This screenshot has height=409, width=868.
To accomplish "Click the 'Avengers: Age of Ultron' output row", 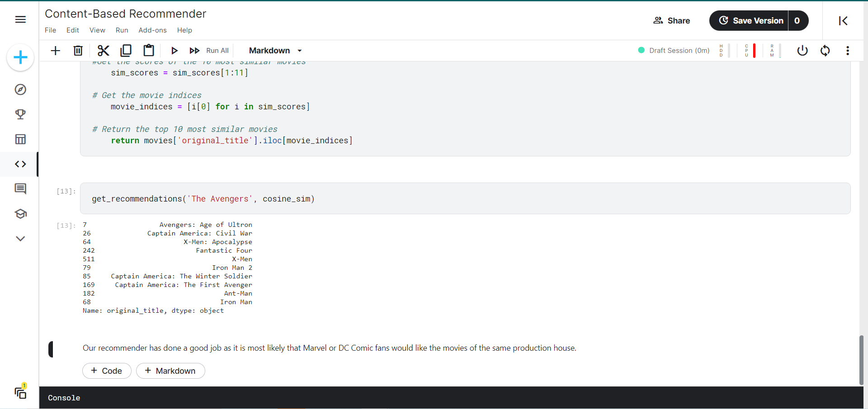I will point(167,225).
